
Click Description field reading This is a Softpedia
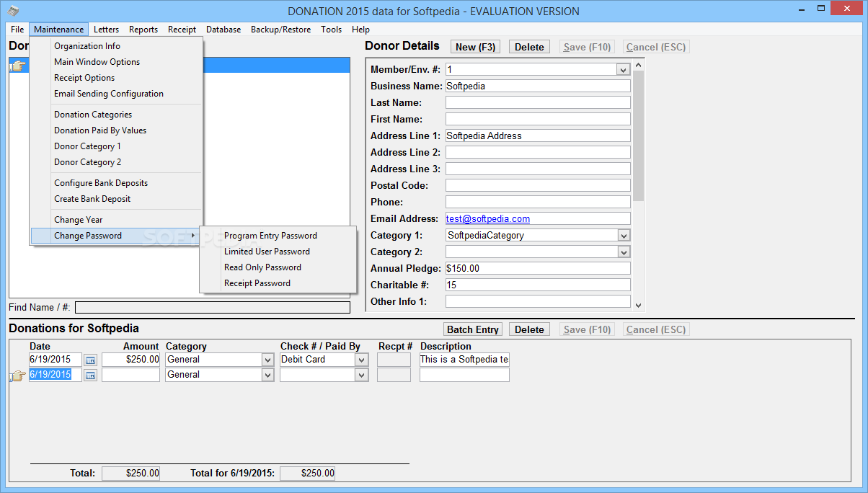point(464,359)
